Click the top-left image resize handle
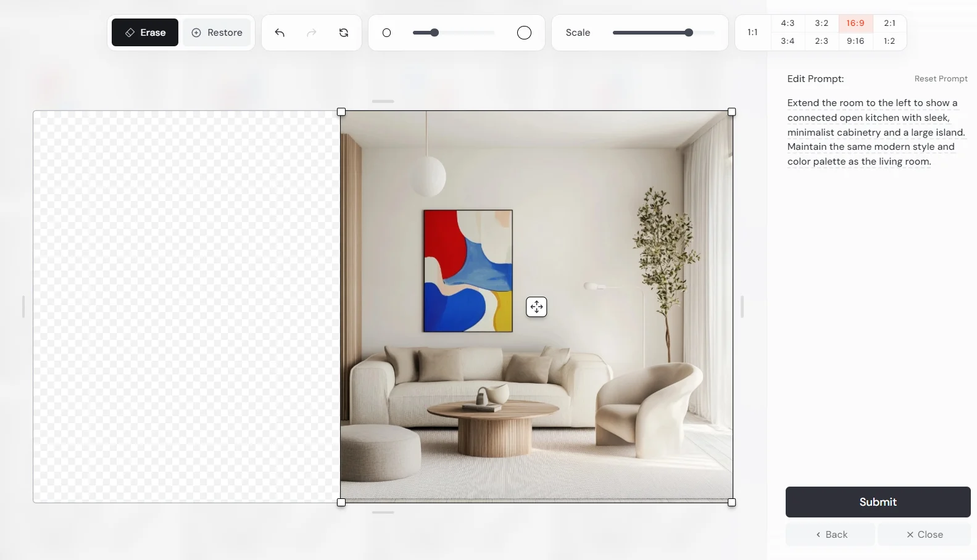The width and height of the screenshot is (977, 560). coord(341,112)
